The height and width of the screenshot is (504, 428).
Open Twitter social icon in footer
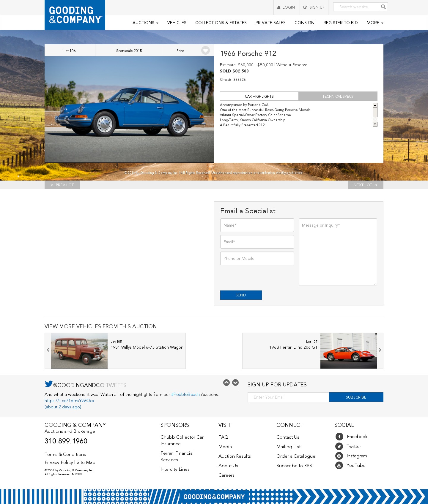(339, 446)
